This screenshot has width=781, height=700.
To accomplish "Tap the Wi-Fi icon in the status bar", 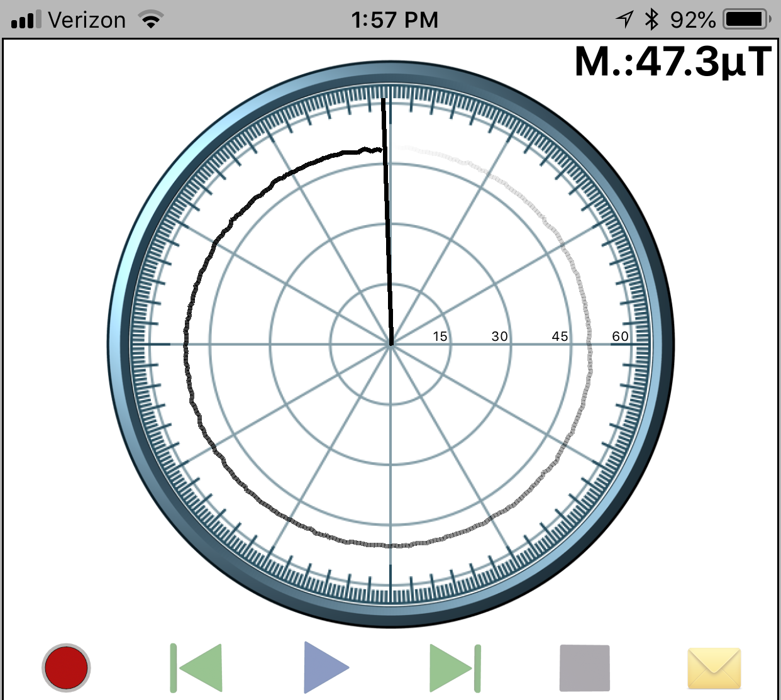I will click(151, 20).
